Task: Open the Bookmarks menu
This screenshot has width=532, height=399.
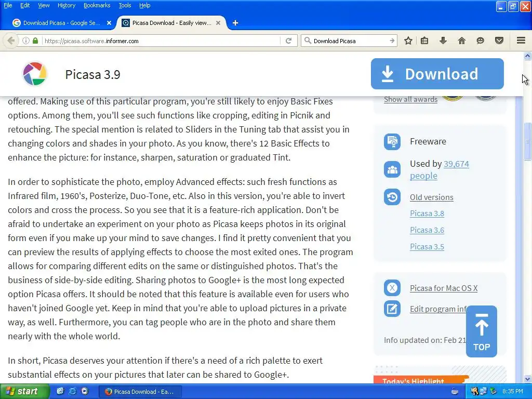Action: (x=97, y=5)
